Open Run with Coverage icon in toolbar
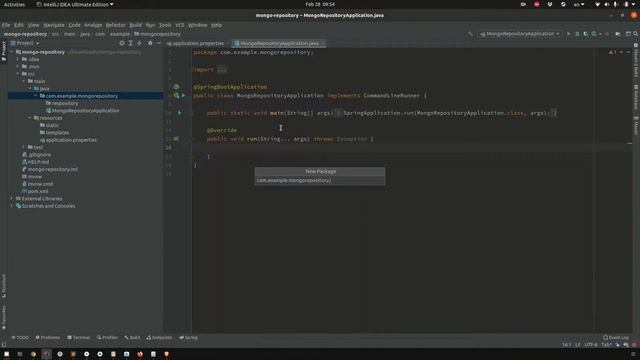 (x=586, y=34)
